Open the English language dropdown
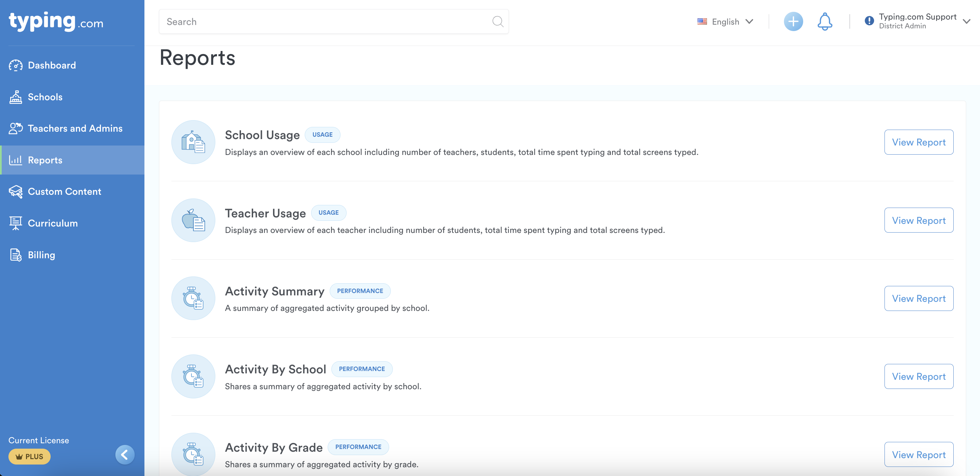 (725, 22)
